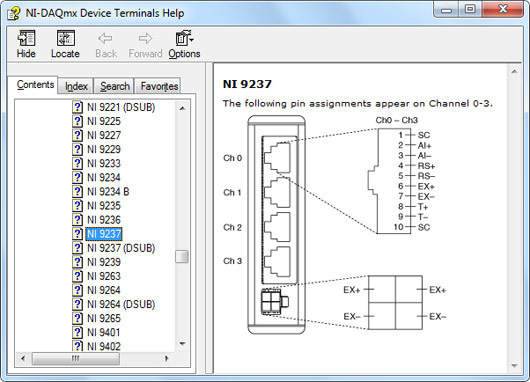Click help topic icon beside NI 9236
The height and width of the screenshot is (382, 530).
[x=77, y=220]
